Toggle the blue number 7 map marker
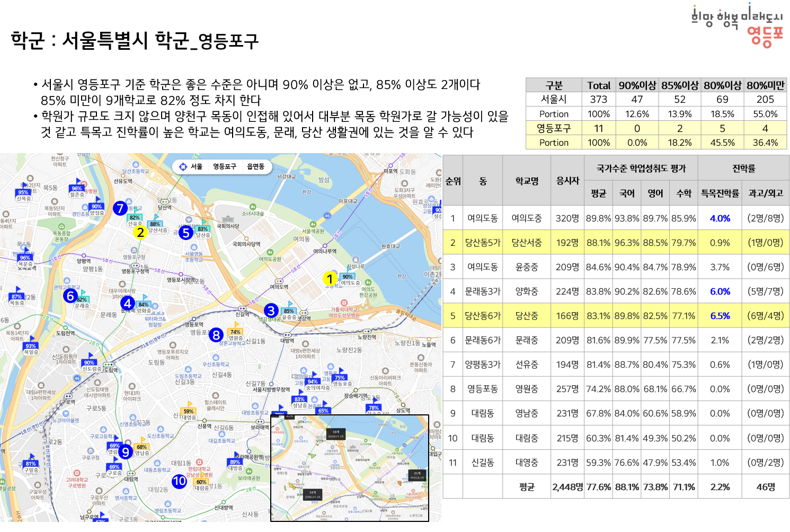 (x=121, y=208)
